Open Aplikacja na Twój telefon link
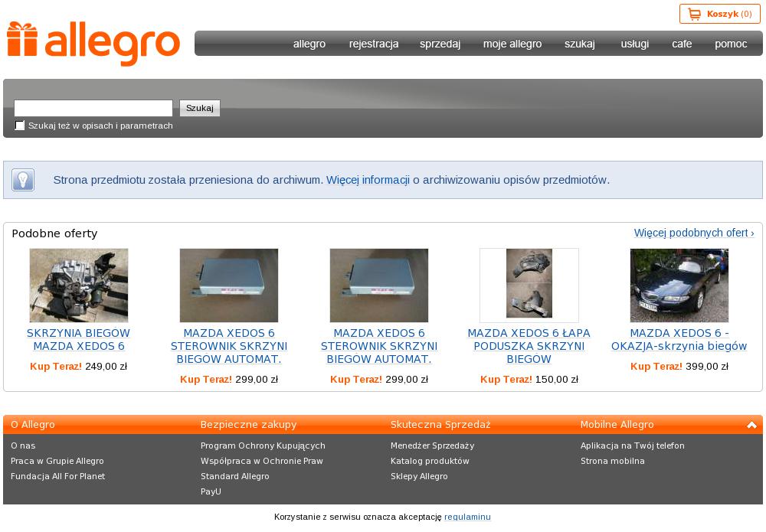This screenshot has width=766, height=532. click(x=633, y=446)
